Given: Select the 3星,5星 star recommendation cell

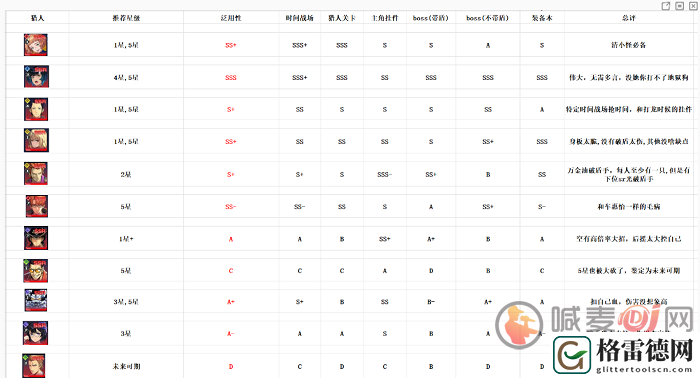Looking at the screenshot, I should coord(126,302).
